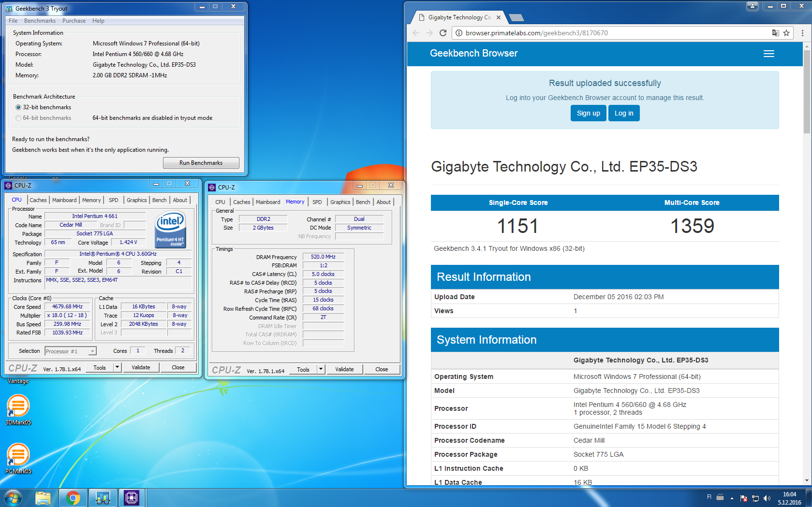
Task: Open the 3DMark05 desktop shortcut
Action: (18, 410)
